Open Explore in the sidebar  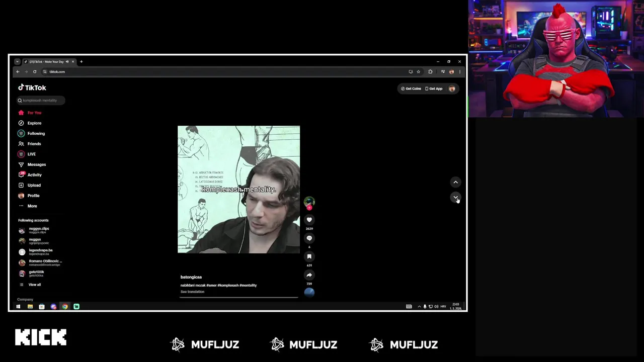coord(30,123)
